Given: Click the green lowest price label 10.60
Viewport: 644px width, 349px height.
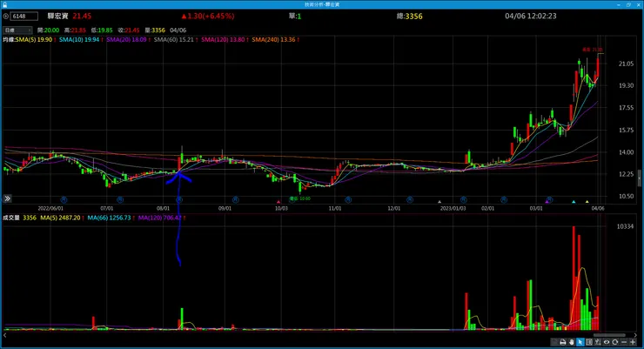Looking at the screenshot, I should point(300,198).
